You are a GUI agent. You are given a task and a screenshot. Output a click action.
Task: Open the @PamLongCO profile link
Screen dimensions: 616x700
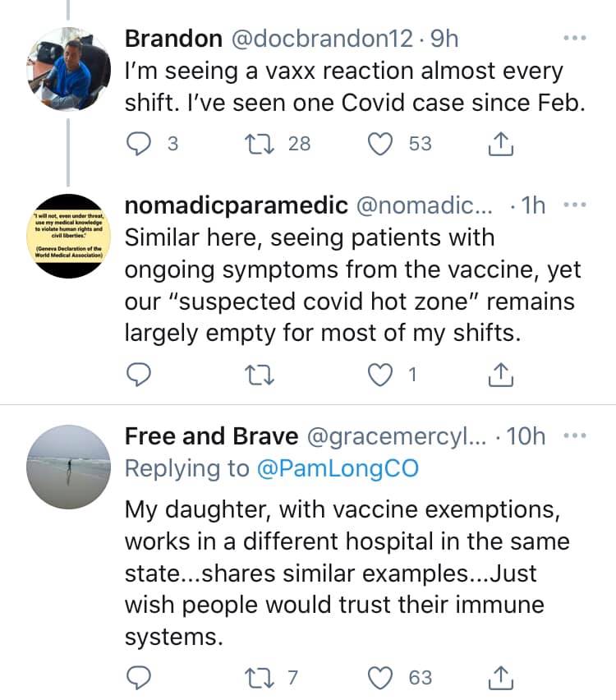tap(338, 468)
